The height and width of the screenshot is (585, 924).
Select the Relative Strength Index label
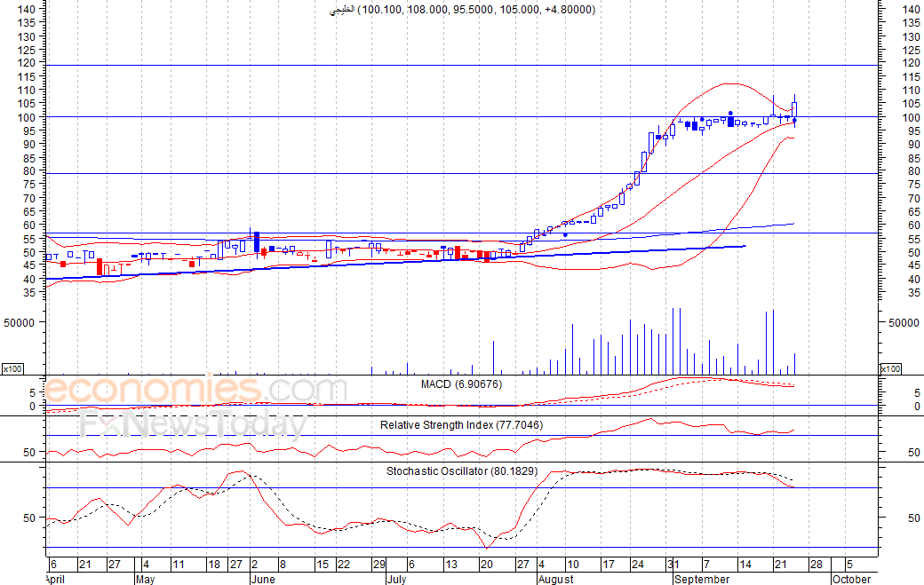(461, 425)
